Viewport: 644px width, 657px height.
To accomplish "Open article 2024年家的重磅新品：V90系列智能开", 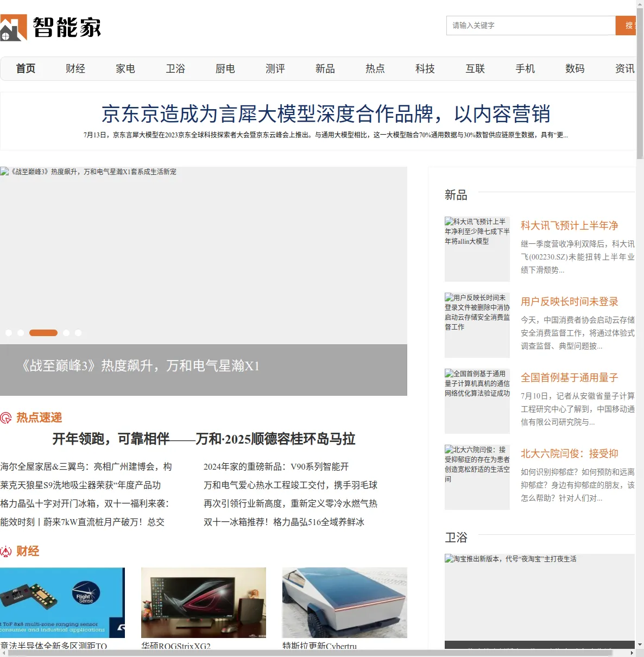I will pyautogui.click(x=276, y=466).
